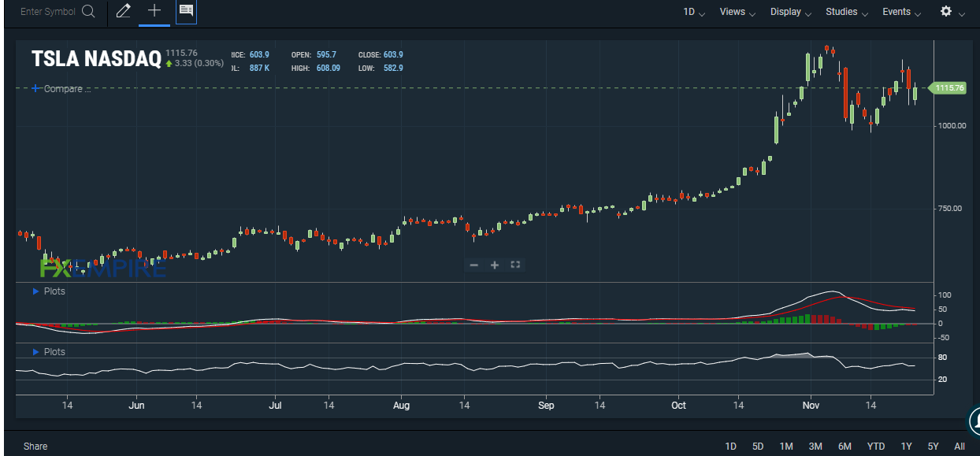Click the 1000.00 price axis label
Screen dimensions: 980x456
click(x=951, y=125)
